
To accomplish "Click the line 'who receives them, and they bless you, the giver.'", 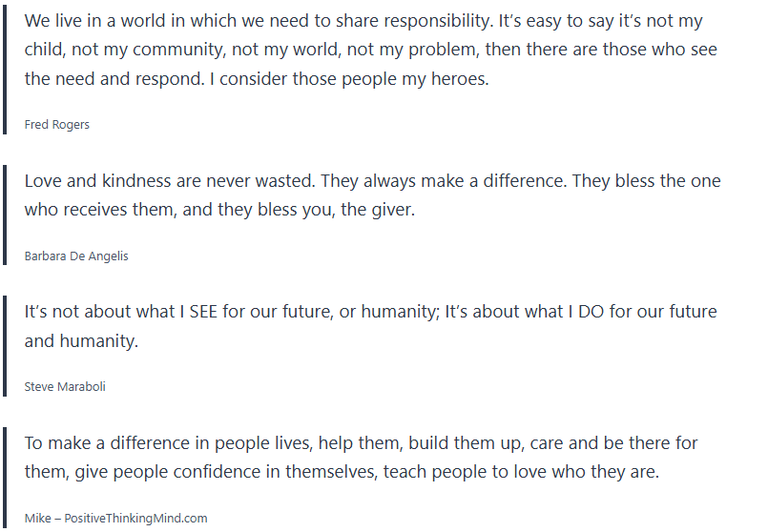I will pos(219,210).
